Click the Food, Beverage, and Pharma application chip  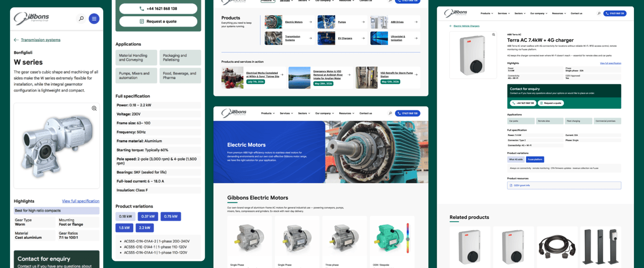click(x=180, y=75)
